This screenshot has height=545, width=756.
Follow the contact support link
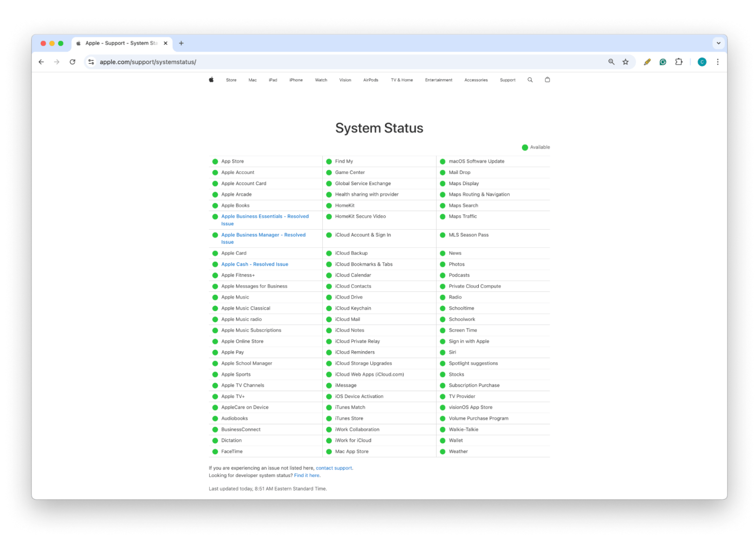(334, 468)
